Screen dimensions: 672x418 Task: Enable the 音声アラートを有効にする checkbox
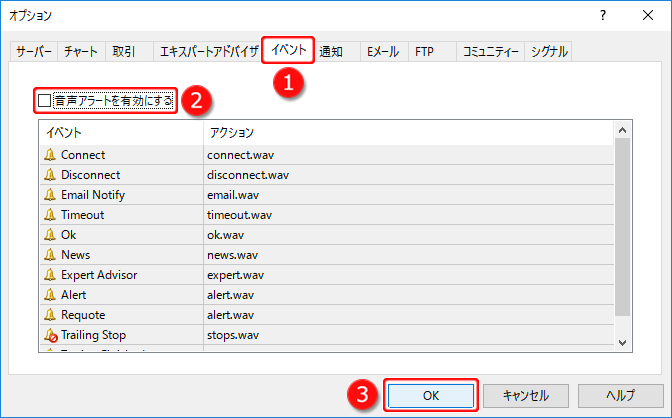pos(45,101)
